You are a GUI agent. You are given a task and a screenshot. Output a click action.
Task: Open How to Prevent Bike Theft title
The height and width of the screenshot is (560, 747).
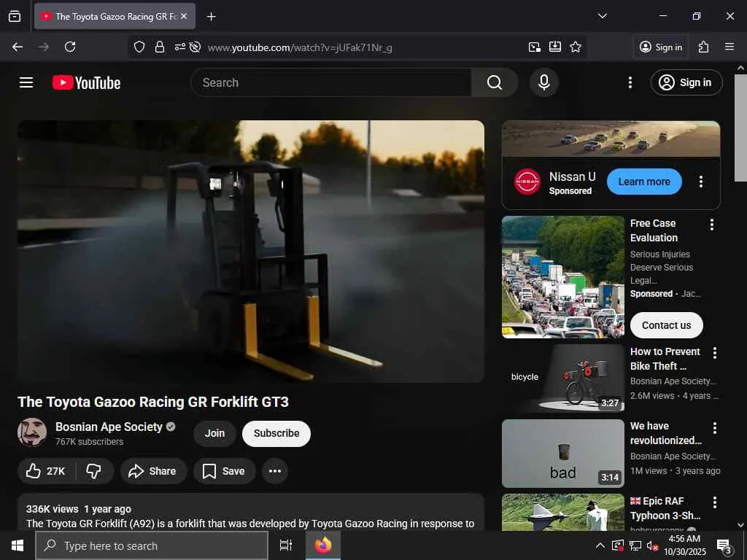665,359
